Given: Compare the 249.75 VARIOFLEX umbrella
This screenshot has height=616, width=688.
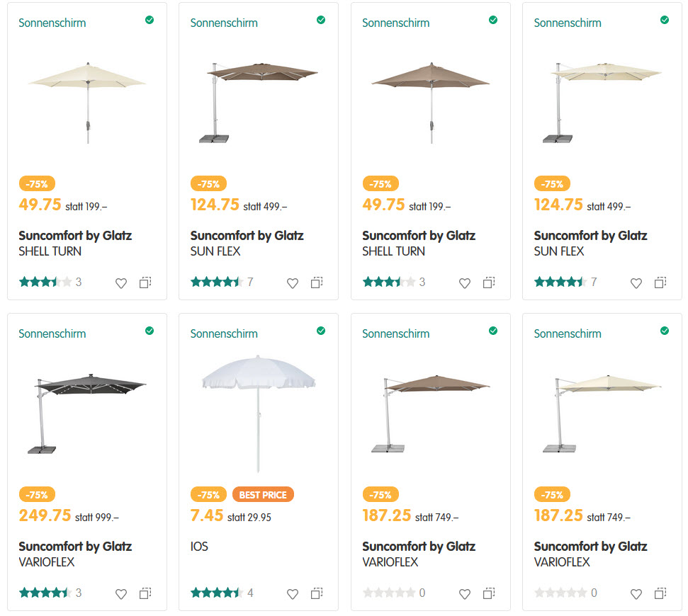Looking at the screenshot, I should [x=145, y=593].
